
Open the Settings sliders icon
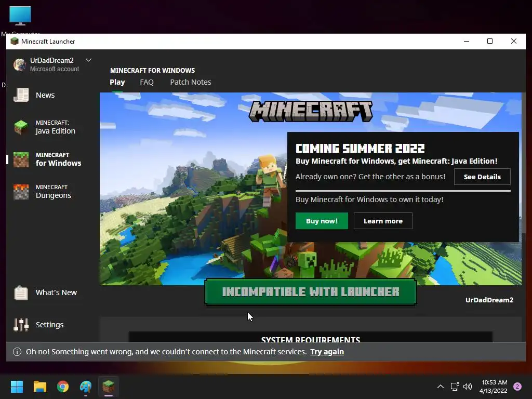(x=21, y=325)
